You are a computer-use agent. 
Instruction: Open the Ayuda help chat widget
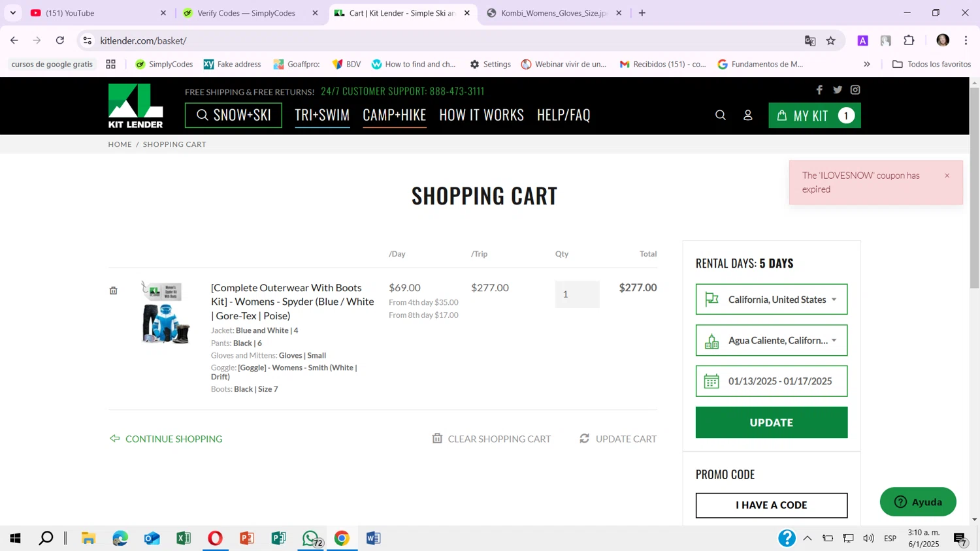(x=918, y=501)
